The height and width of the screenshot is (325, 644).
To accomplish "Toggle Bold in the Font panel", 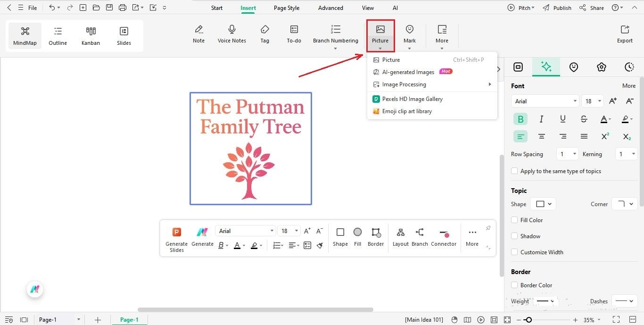I will pos(520,119).
